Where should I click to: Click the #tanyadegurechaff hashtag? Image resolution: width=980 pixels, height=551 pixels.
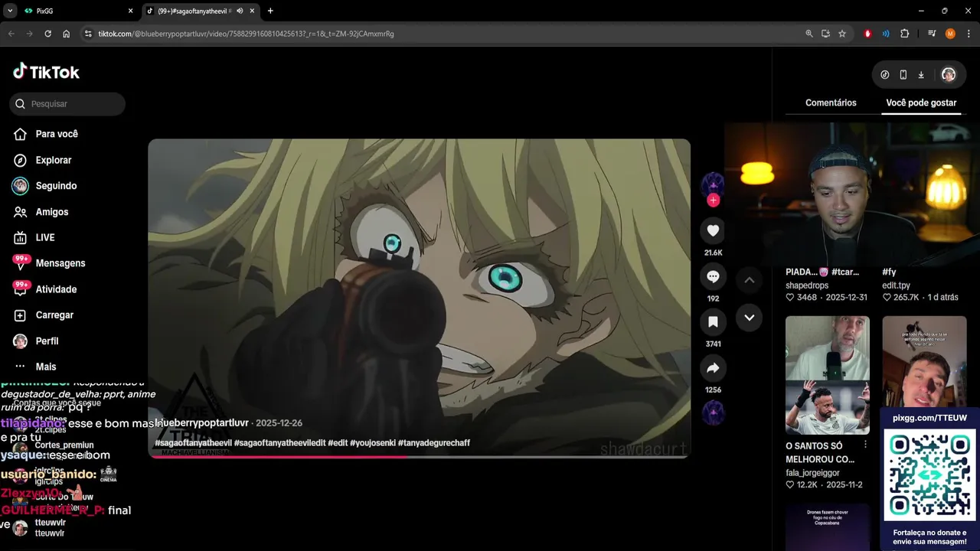433,443
